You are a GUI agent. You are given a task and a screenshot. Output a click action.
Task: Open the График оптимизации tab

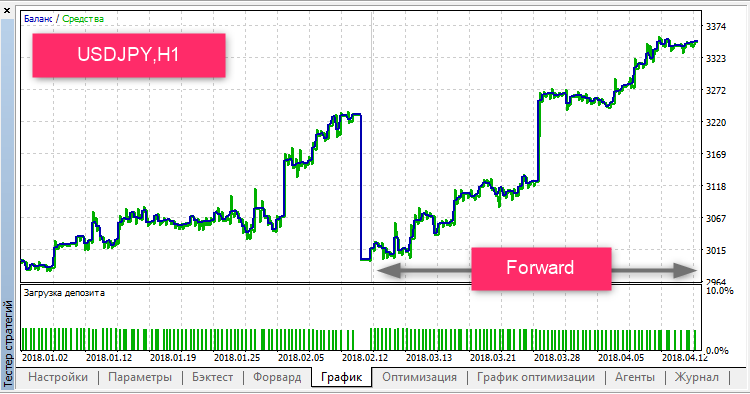[536, 377]
